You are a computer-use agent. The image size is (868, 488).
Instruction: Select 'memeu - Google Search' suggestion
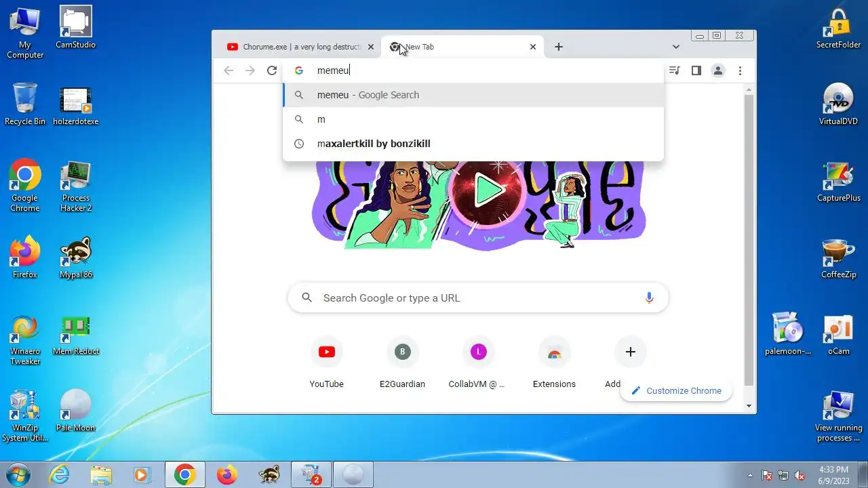[x=473, y=95]
